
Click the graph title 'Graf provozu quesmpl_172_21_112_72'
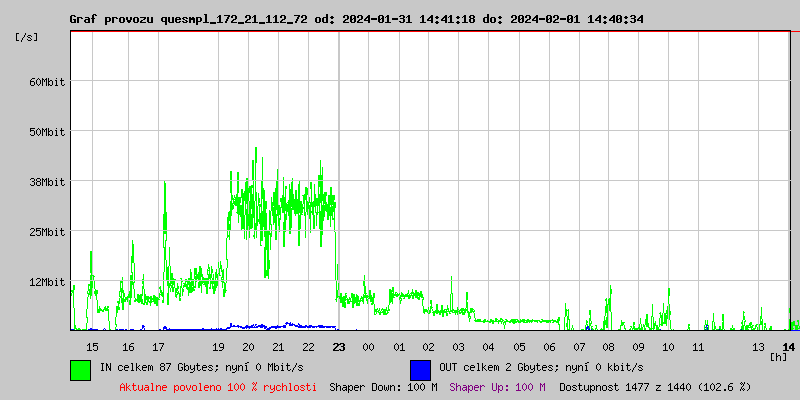tap(198, 19)
